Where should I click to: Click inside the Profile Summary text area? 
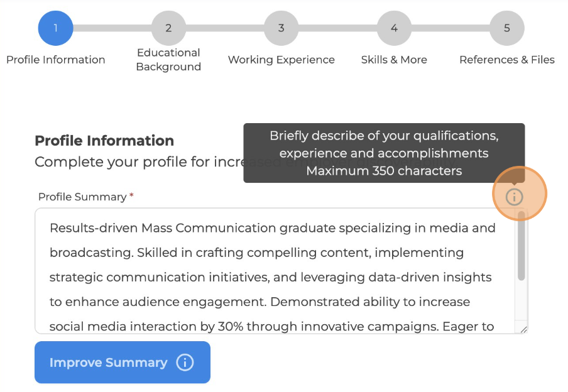tap(275, 271)
